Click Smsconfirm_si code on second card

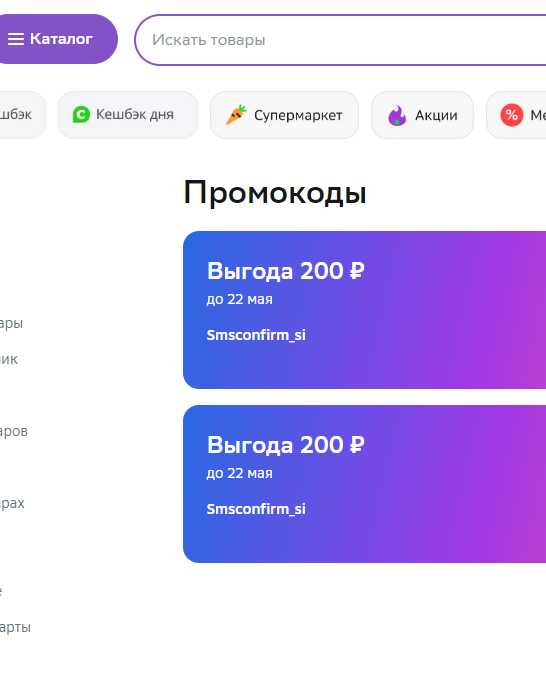coord(256,509)
